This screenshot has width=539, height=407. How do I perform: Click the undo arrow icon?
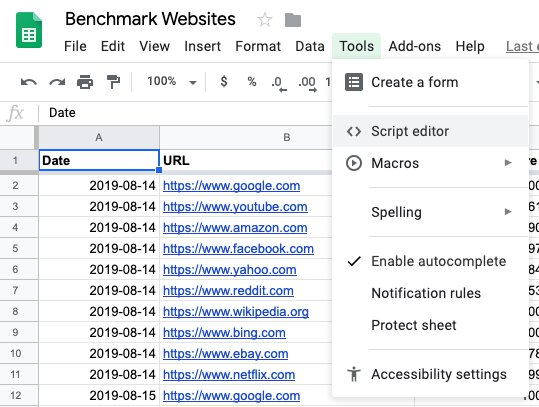coord(29,82)
